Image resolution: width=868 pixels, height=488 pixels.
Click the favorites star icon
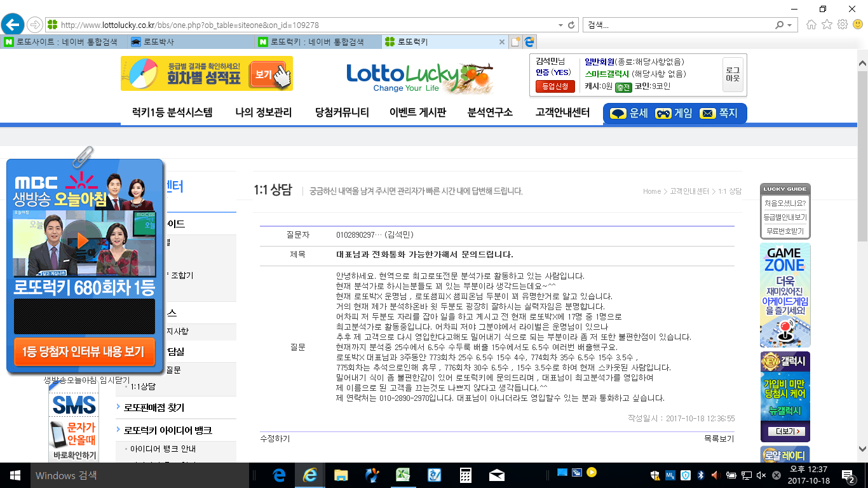(x=827, y=25)
